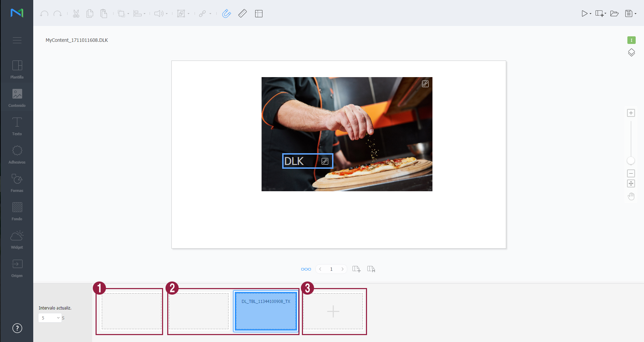Open the Adhesivos stickers panel
This screenshot has height=342, width=644.
[17, 155]
